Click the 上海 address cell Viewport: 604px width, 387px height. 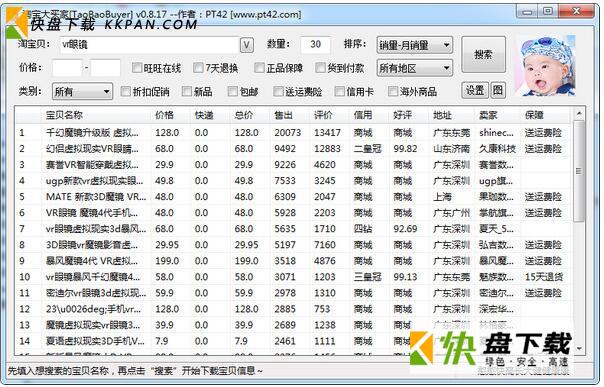click(442, 197)
